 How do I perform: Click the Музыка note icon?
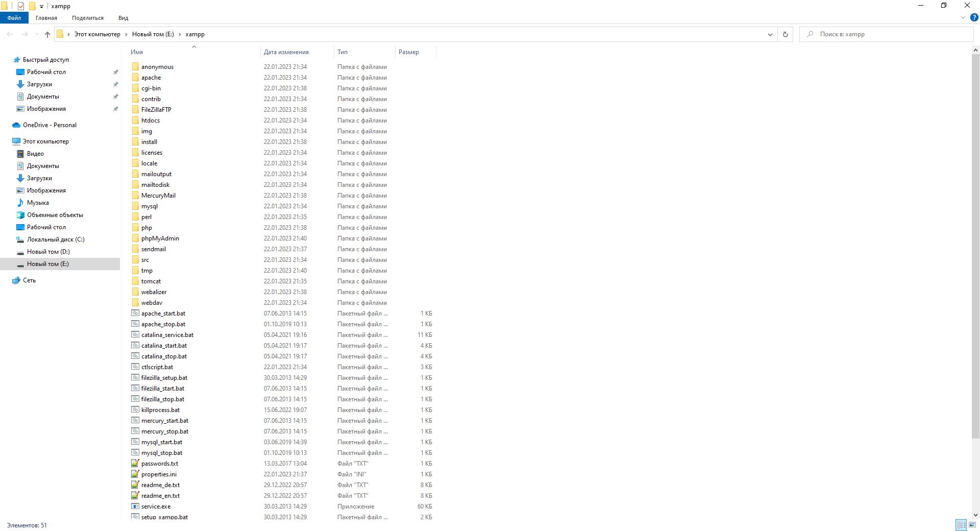[20, 203]
